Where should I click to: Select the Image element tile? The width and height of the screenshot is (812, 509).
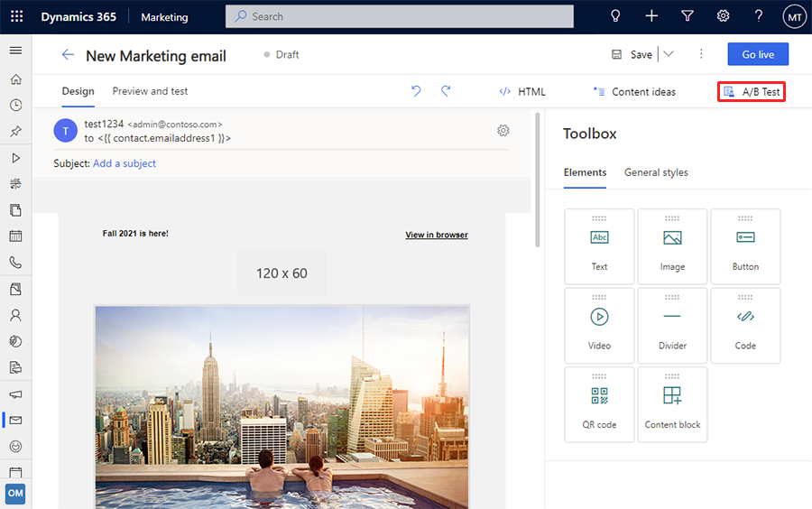pyautogui.click(x=672, y=246)
